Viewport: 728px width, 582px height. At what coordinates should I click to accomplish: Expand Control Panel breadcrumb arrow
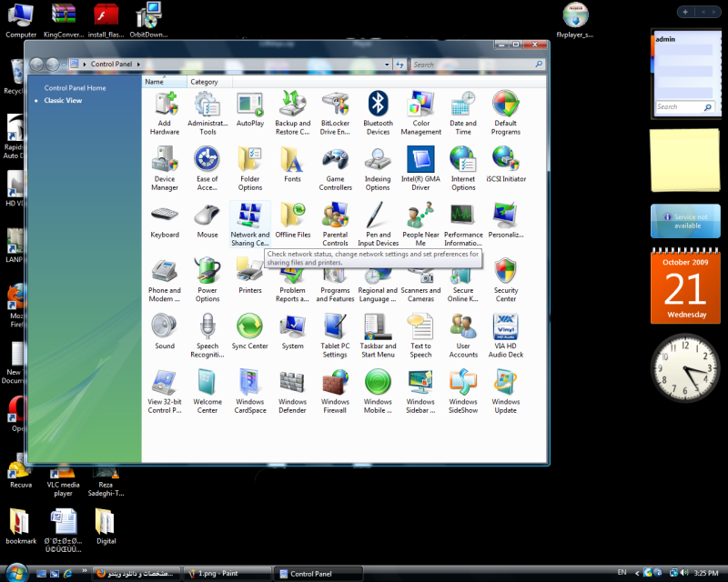(x=138, y=64)
